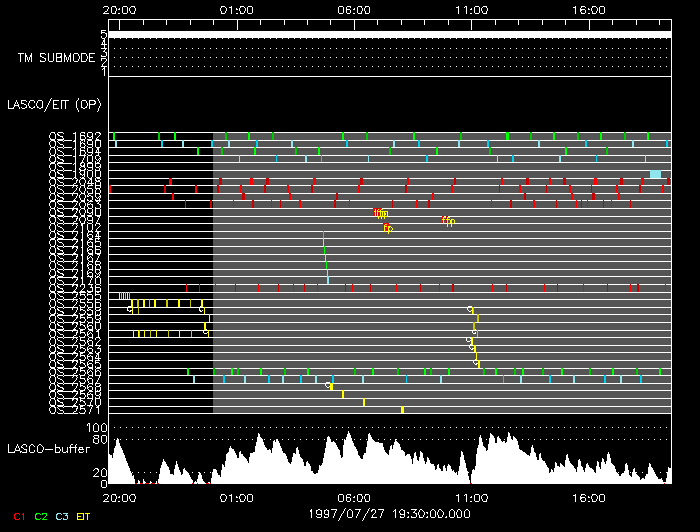Click the 20:00 tick label on bottom axis
The height and width of the screenshot is (532, 700).
pos(119,495)
